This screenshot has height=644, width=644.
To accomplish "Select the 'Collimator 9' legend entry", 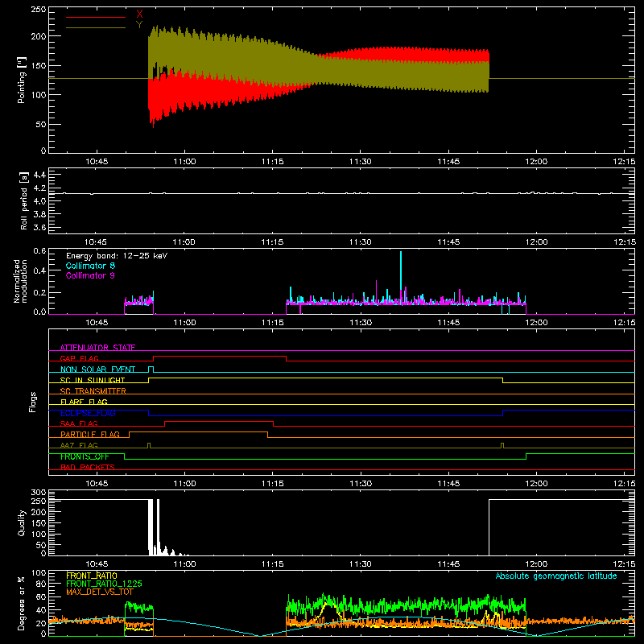I will pos(90,275).
